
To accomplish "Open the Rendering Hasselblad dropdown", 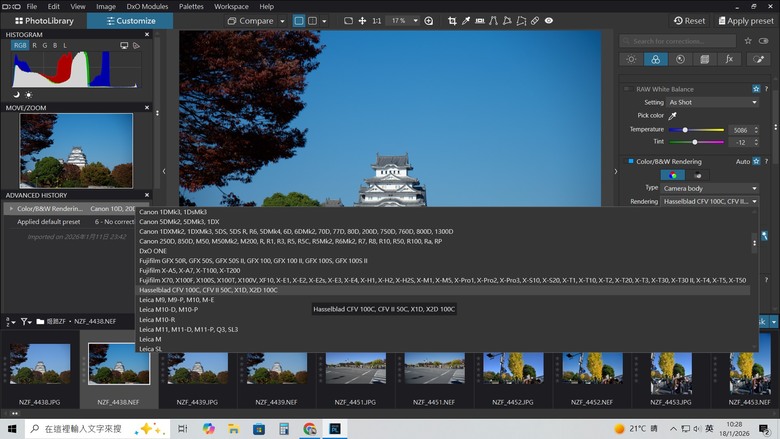I will coord(710,201).
